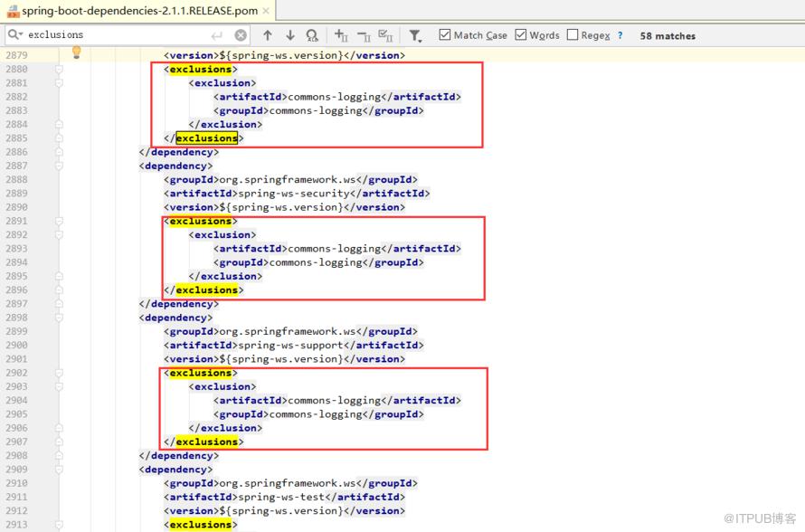
Task: Click line number 2879 in the gutter
Action: point(17,55)
